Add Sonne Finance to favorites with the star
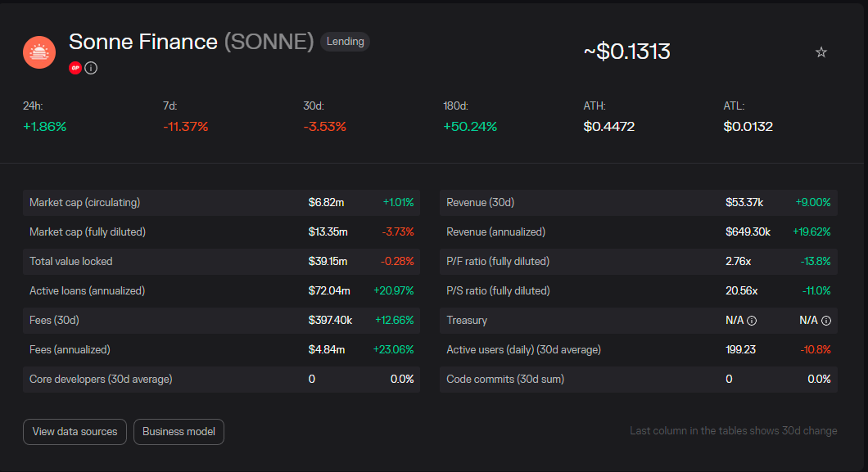This screenshot has height=472, width=868. coord(821,52)
